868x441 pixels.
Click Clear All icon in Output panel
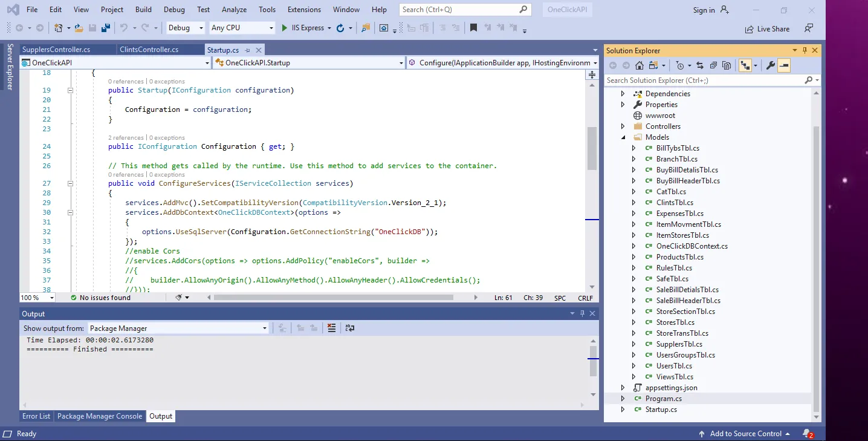point(331,328)
